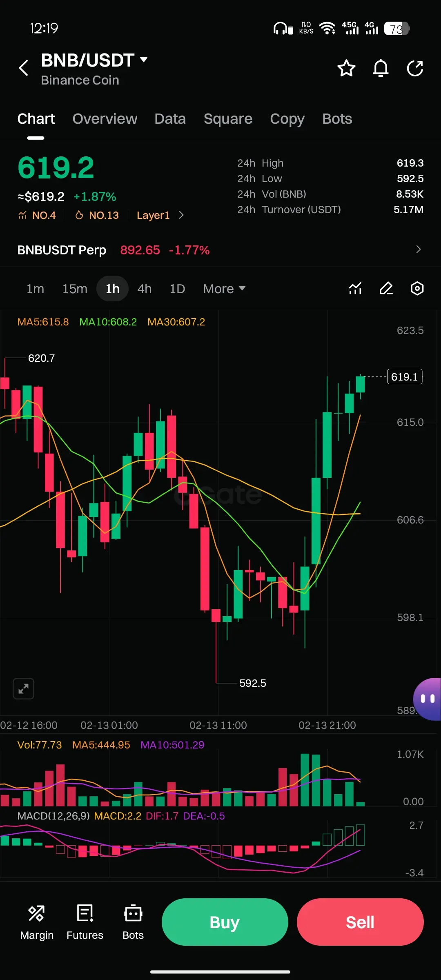Image resolution: width=441 pixels, height=980 pixels.
Task: Tap the Binance Coin subtitle
Action: coord(80,80)
